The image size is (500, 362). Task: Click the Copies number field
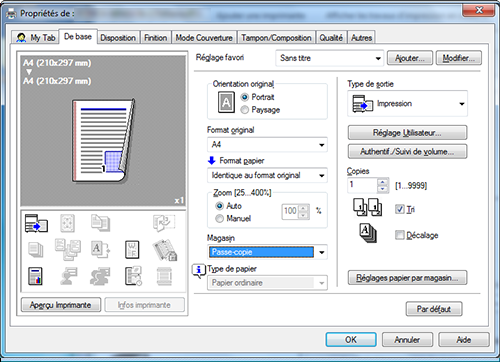(x=363, y=185)
